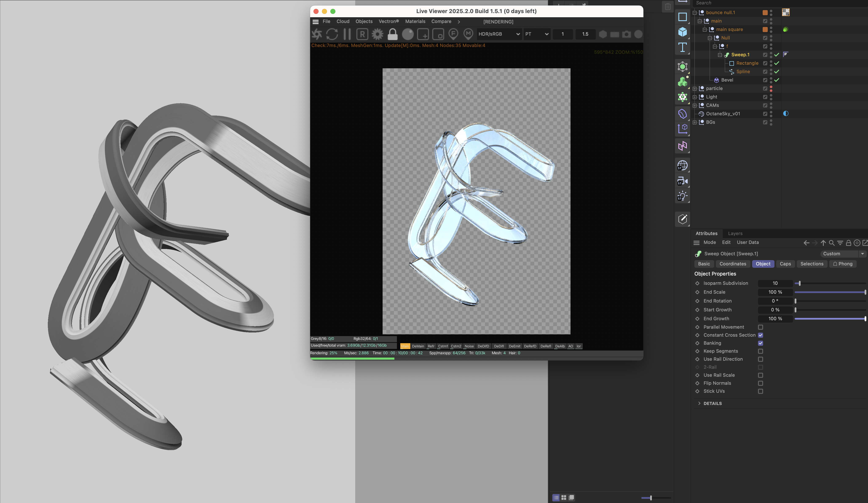Click the pick material M marker icon
868x503 pixels.
coord(468,34)
